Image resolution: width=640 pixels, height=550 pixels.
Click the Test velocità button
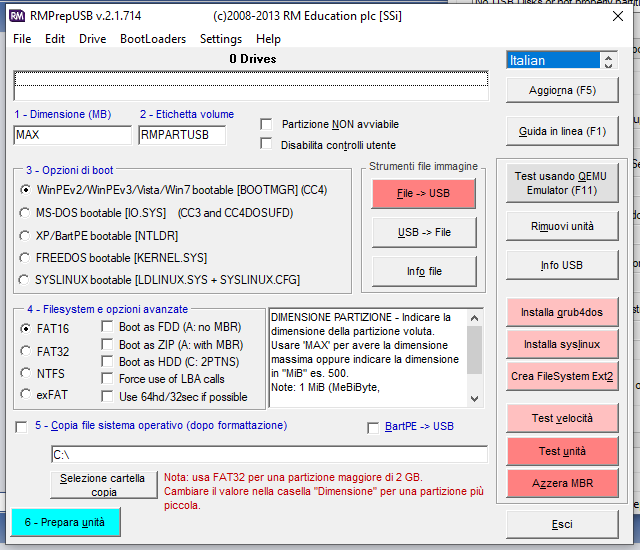[x=562, y=418]
